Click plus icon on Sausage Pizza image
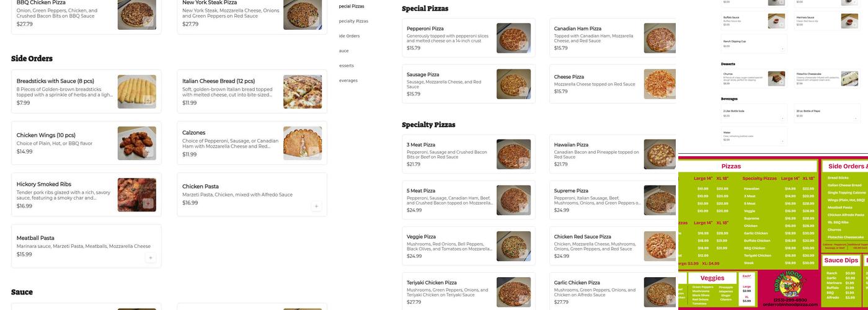The image size is (868, 310). point(523,92)
